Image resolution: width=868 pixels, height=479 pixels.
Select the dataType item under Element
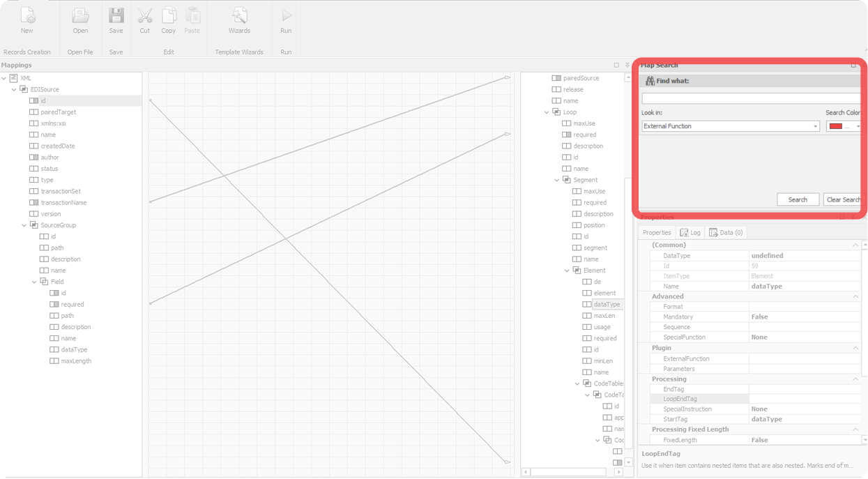point(607,305)
